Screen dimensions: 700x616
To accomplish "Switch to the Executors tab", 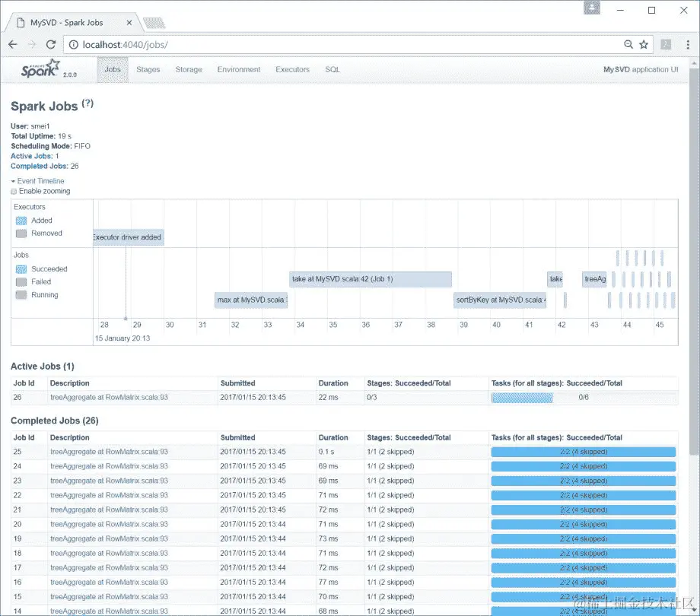I will (x=292, y=69).
